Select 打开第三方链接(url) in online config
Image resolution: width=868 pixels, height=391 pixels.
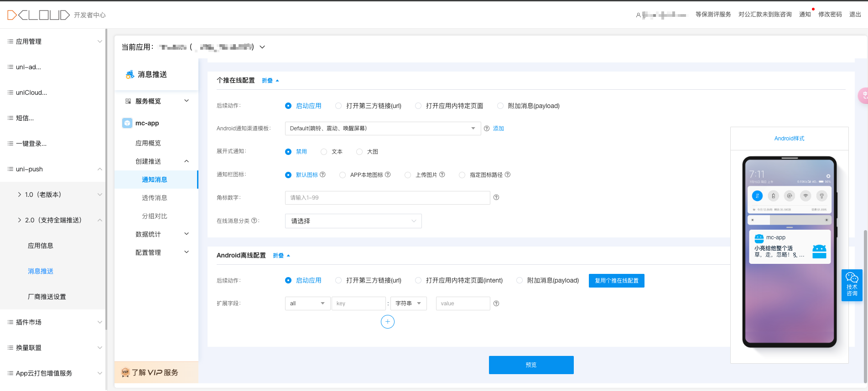(338, 106)
